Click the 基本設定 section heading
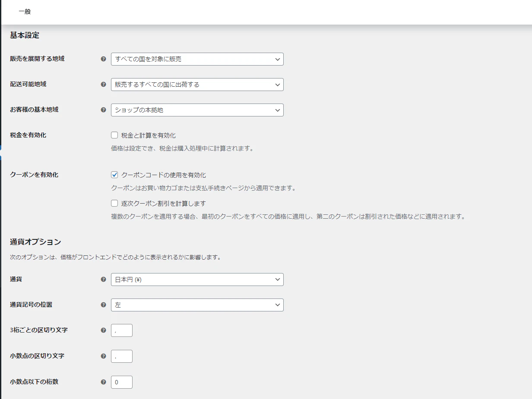This screenshot has width=532, height=399. 25,35
